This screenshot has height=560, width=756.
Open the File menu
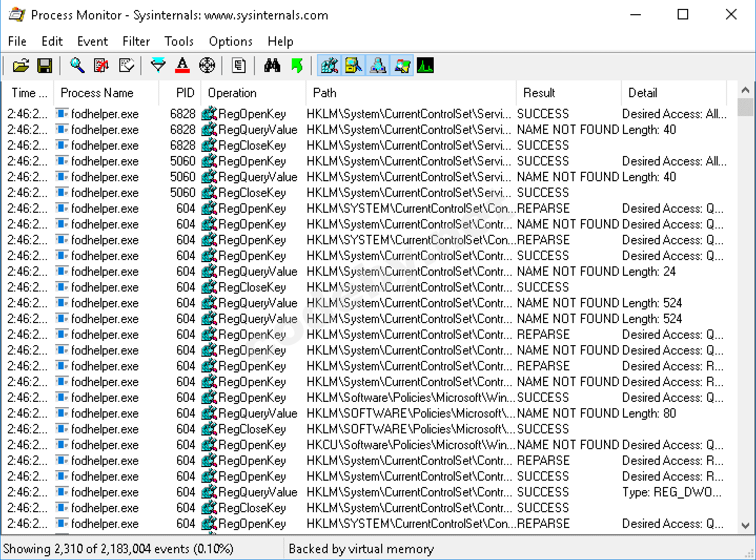click(17, 42)
